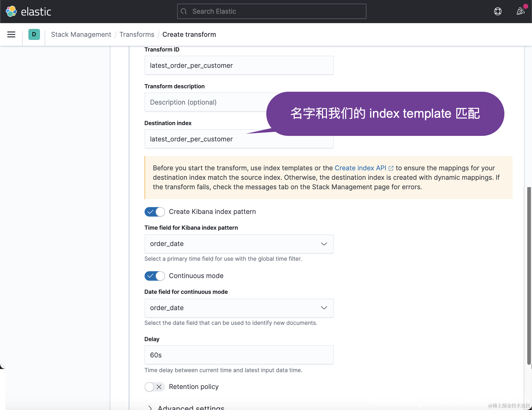Screen dimensions: 532x410
Task: Click the help lifebuoy icon
Action: tap(498, 11)
